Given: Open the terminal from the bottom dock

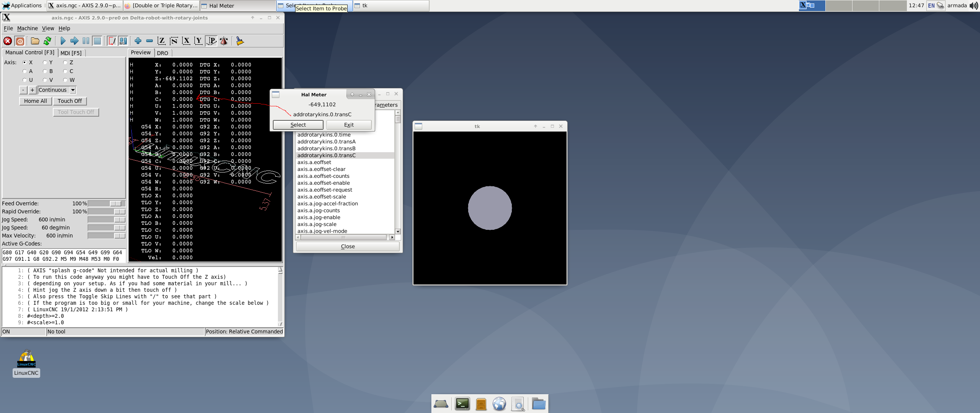Looking at the screenshot, I should (x=462, y=404).
